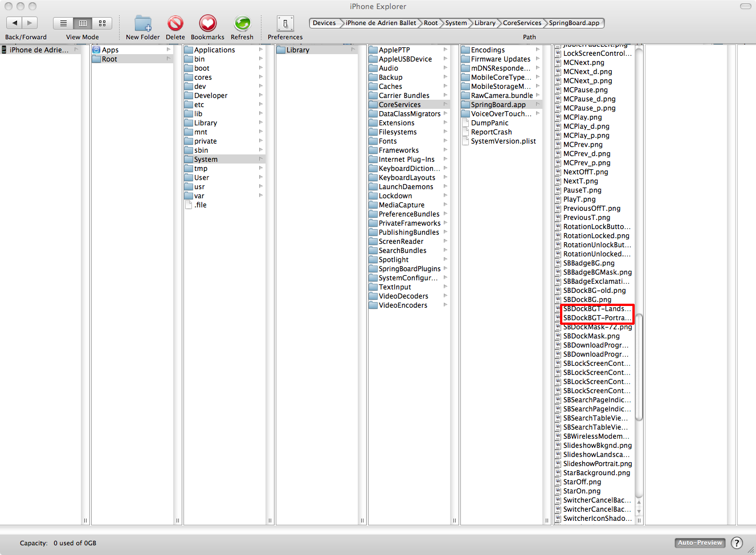The width and height of the screenshot is (756, 555).
Task: Go forward with the Forward arrow button
Action: [30, 23]
